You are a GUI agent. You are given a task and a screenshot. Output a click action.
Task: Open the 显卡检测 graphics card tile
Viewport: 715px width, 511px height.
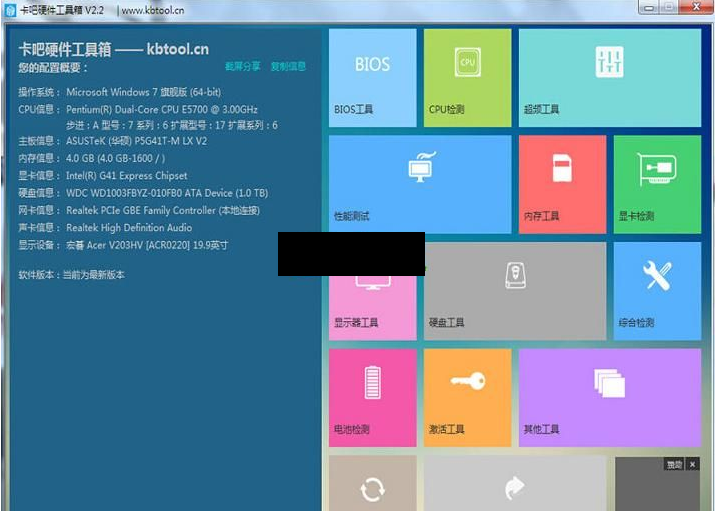[x=657, y=184]
